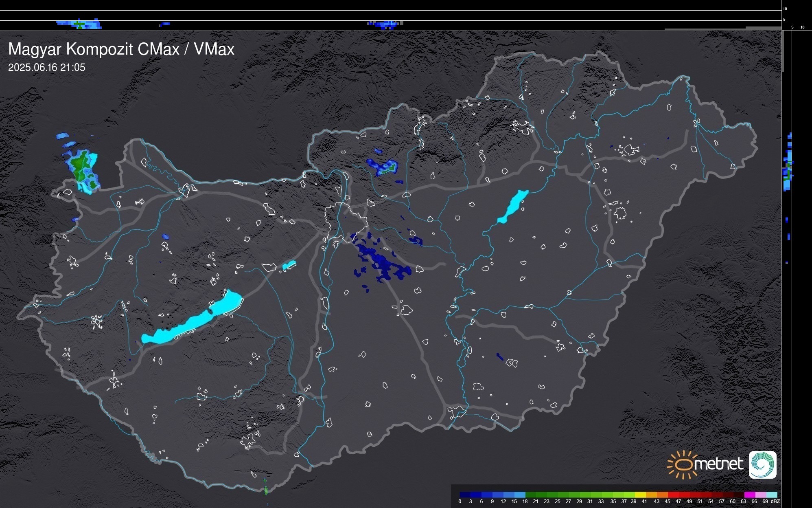The image size is (812, 508).
Task: Click the darkest blue 0 dBZ swatch
Action: [x=465, y=495]
